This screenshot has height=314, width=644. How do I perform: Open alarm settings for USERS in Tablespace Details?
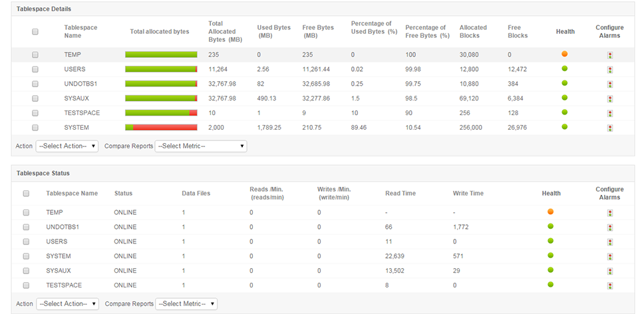pos(610,70)
